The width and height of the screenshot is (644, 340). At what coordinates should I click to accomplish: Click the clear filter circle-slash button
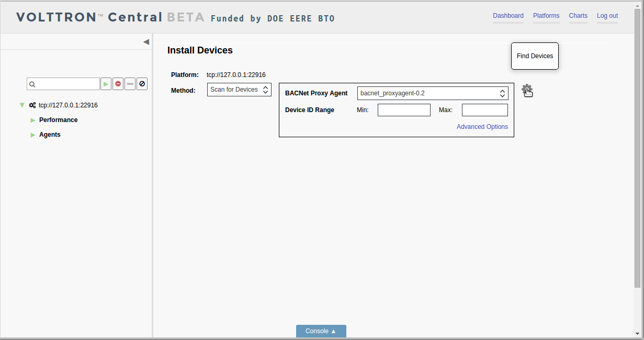[x=142, y=84]
